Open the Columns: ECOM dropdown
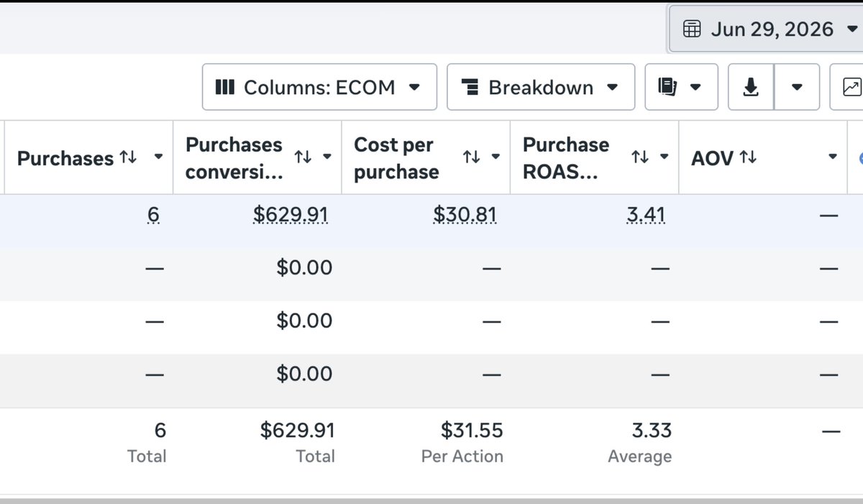The image size is (863, 504). click(x=319, y=87)
